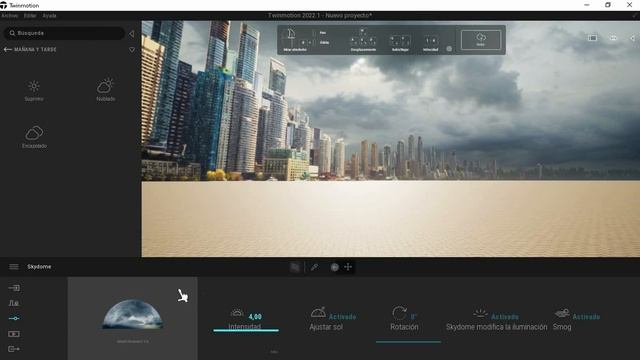Screen dimensions: 640x360
Task: Open the Archivo menu
Action: pos(10,16)
